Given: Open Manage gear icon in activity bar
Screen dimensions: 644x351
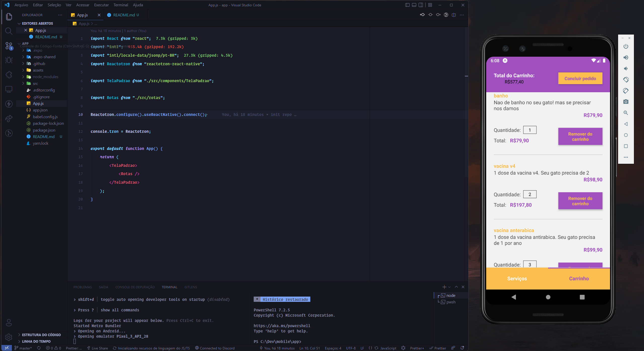Looking at the screenshot, I should click(x=9, y=337).
